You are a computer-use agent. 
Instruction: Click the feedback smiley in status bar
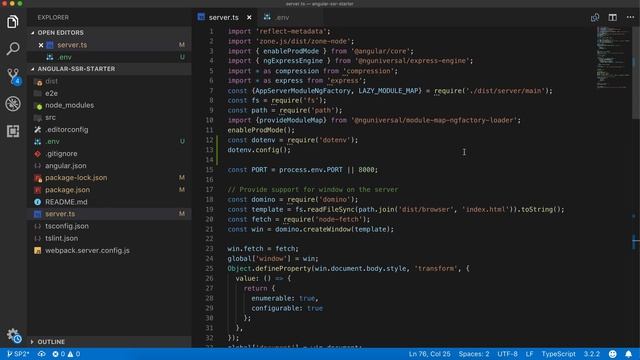[x=613, y=354]
